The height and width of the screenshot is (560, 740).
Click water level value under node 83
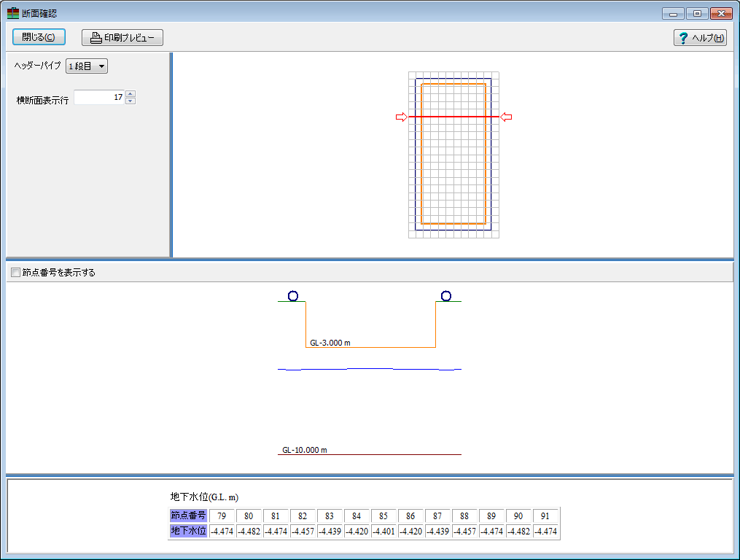[x=330, y=531]
